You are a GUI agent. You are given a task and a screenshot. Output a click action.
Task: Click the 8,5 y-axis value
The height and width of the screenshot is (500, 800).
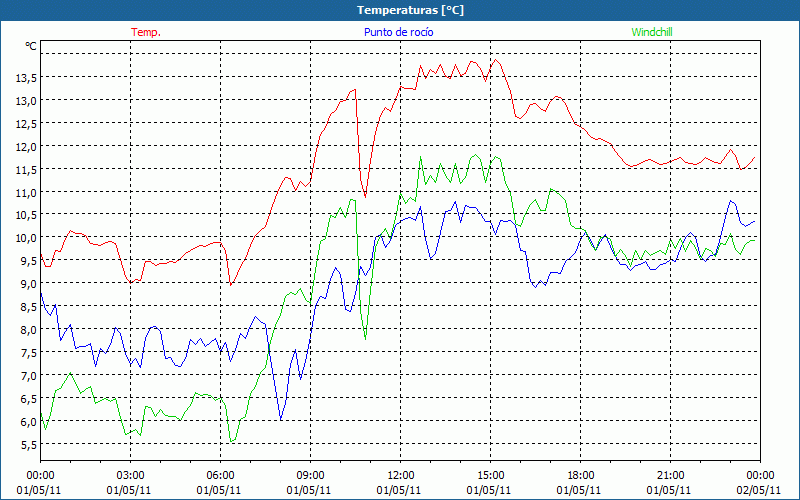pos(29,307)
